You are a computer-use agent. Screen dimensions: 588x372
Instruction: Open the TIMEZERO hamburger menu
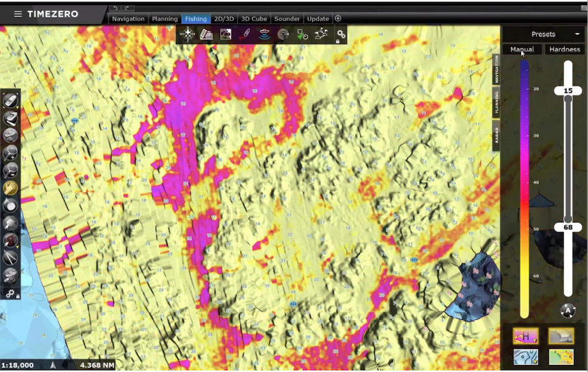click(x=17, y=13)
